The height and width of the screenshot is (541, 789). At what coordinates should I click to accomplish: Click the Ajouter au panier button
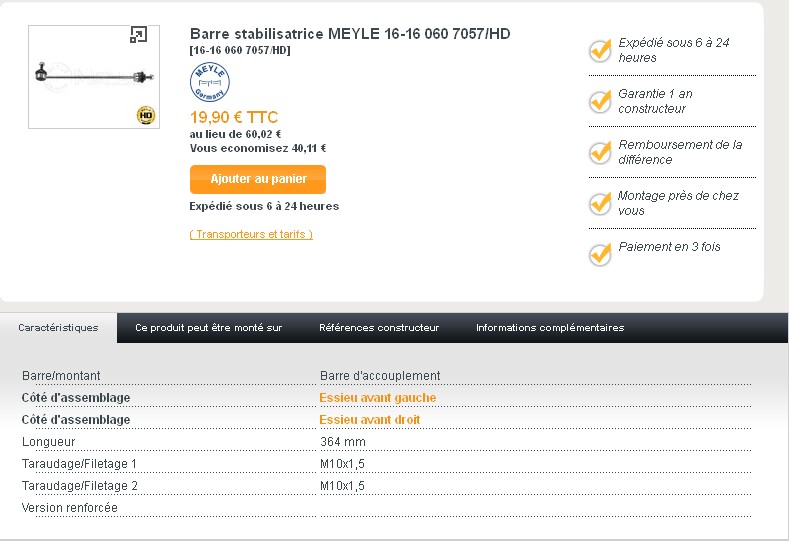click(258, 179)
